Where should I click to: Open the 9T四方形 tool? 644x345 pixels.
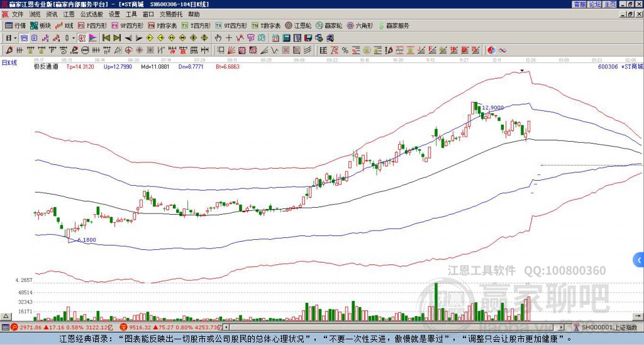(231, 25)
